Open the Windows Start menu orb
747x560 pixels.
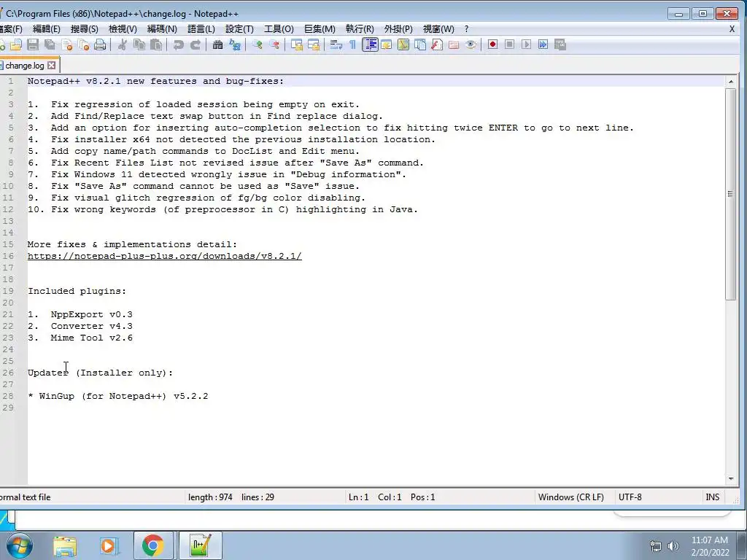(19, 545)
